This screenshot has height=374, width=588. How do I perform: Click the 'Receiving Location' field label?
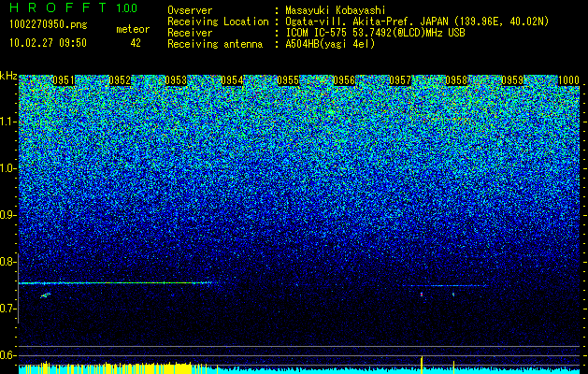(218, 22)
